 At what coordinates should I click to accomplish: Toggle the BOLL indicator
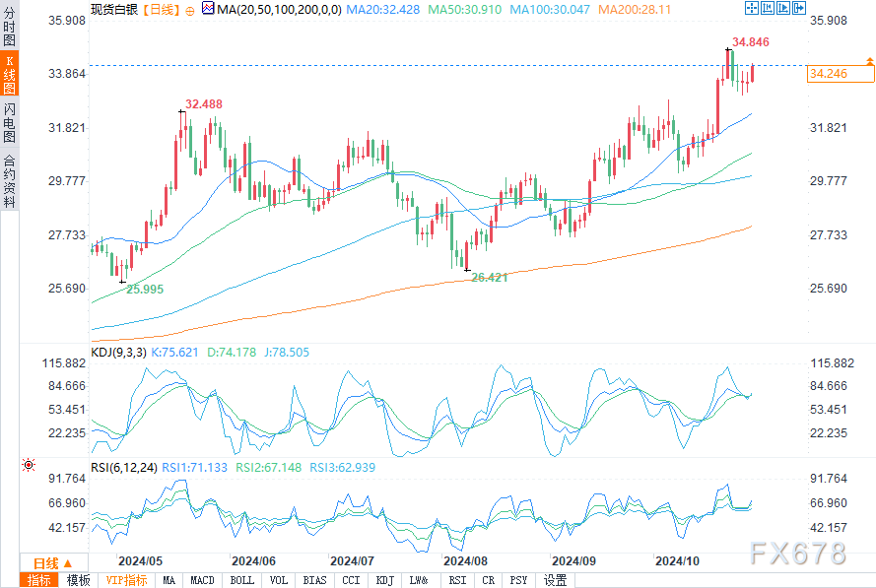click(241, 580)
